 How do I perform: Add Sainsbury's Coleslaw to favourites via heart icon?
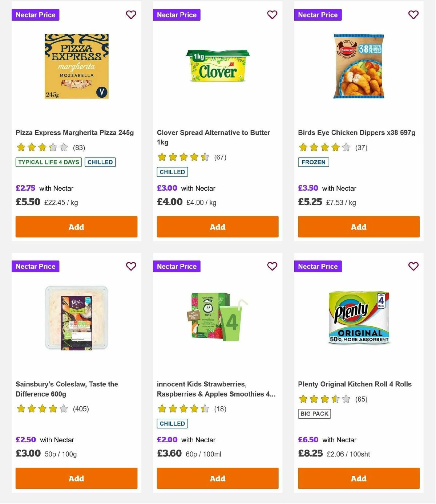(x=131, y=266)
